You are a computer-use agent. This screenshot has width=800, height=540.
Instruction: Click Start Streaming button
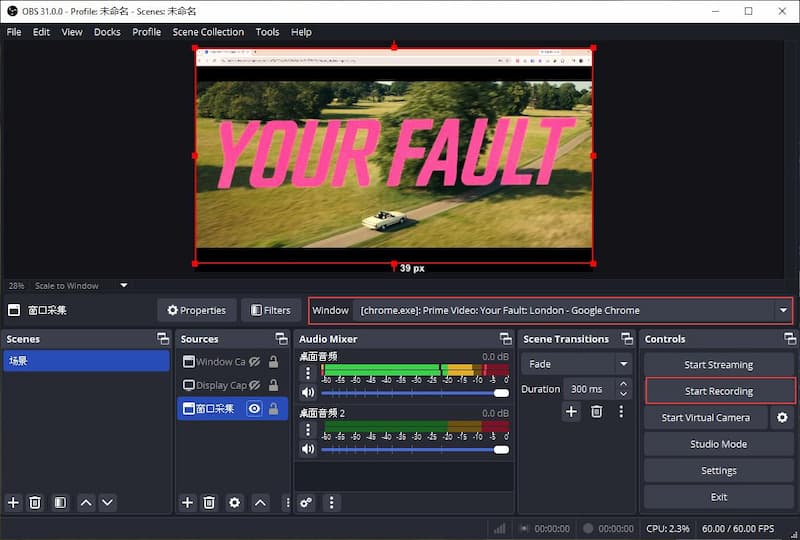pos(718,364)
